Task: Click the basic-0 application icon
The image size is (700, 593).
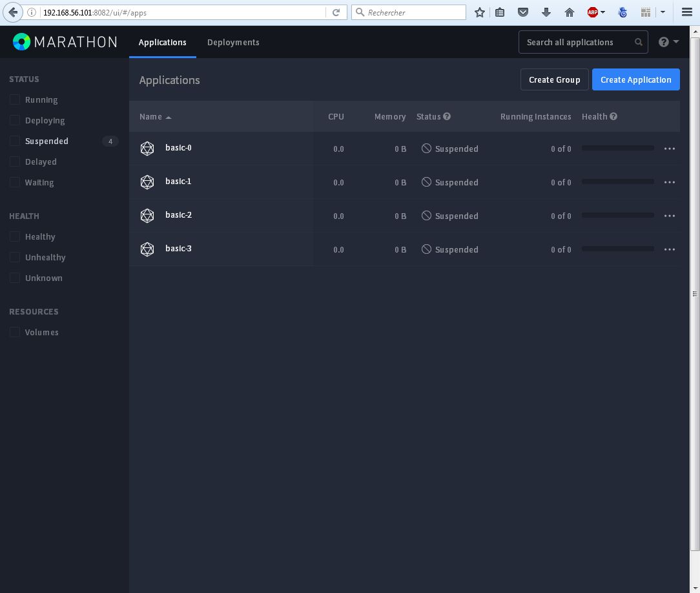Action: point(147,149)
